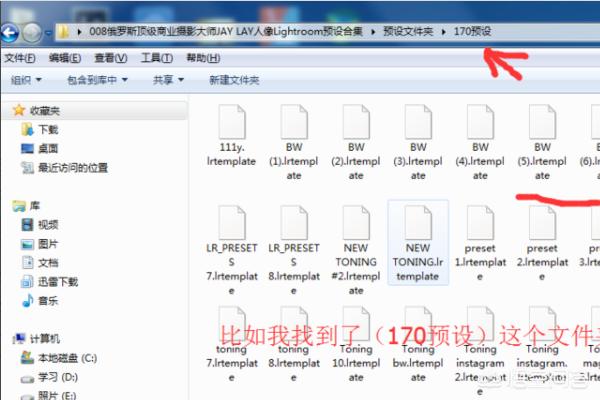Expand the arrow before 预设文件夹 breadcrumb
The width and height of the screenshot is (600, 400).
coord(373,32)
